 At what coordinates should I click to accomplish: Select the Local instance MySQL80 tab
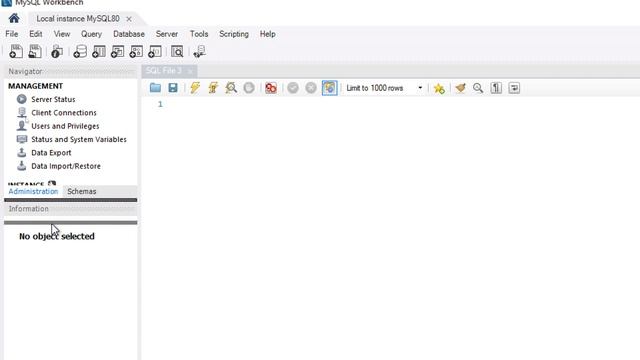click(x=78, y=19)
